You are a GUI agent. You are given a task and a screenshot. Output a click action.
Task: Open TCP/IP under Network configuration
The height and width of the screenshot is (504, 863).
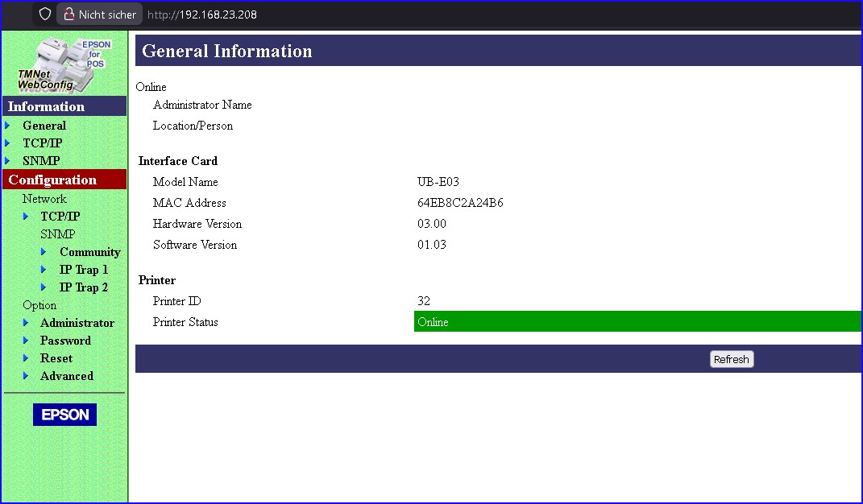[x=60, y=217]
